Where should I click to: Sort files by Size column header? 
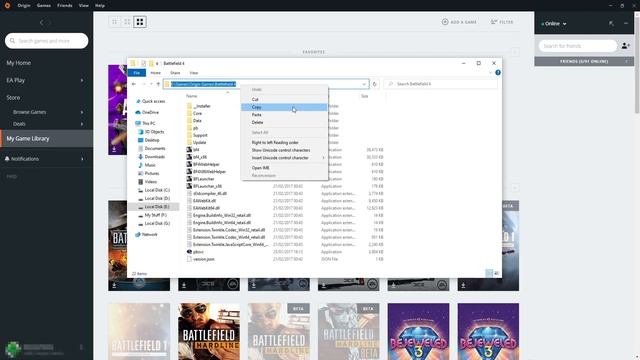tap(364, 96)
